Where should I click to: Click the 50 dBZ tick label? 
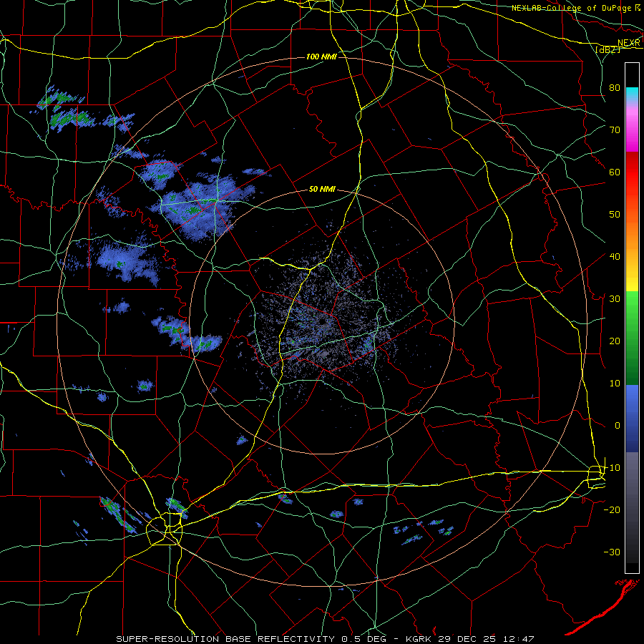615,215
